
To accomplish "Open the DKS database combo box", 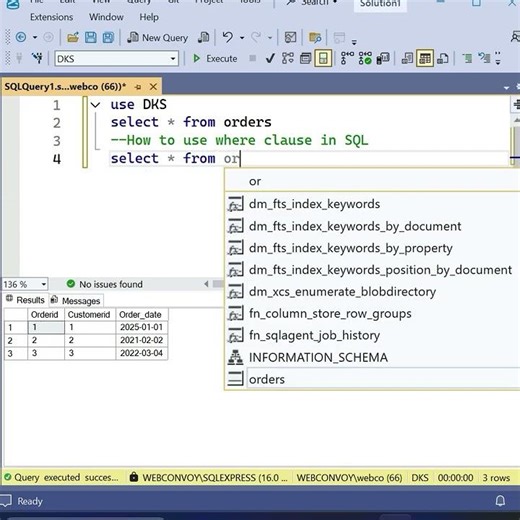I will (117, 59).
